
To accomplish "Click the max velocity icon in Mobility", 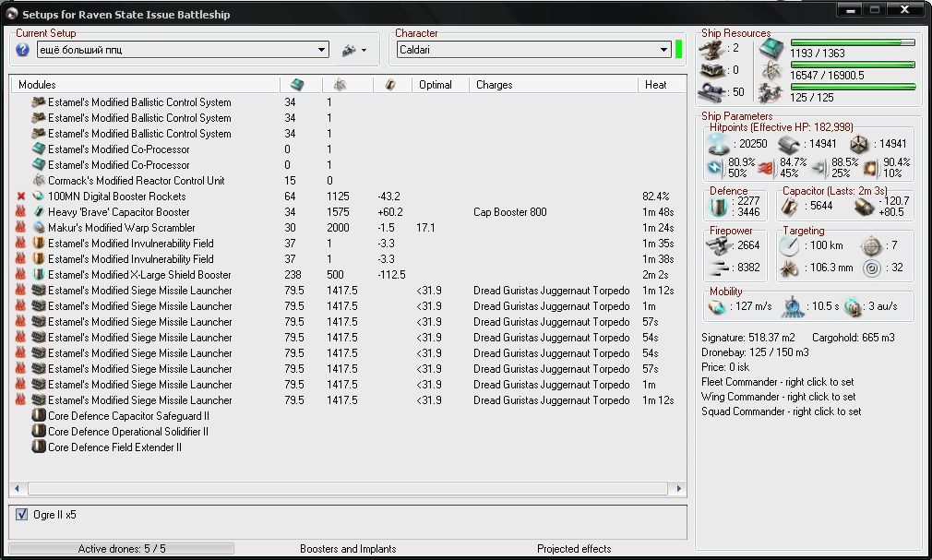I will pos(717,307).
